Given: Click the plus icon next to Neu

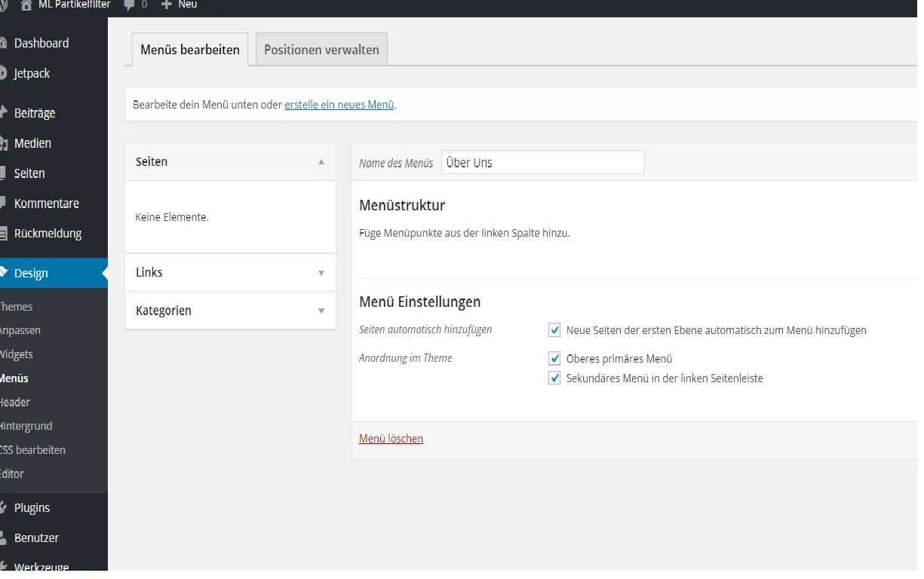Looking at the screenshot, I should (x=167, y=5).
